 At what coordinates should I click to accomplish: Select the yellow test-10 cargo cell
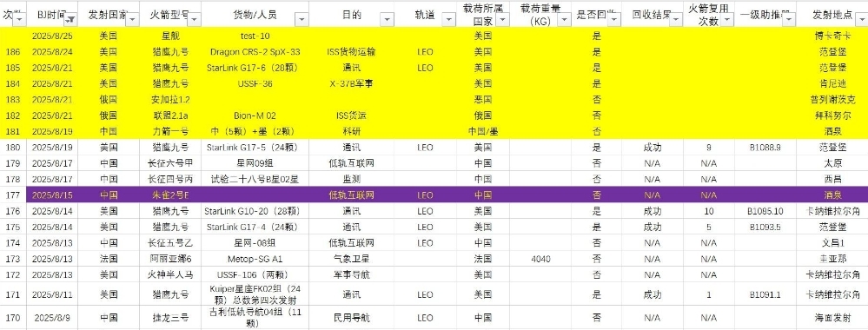point(255,36)
